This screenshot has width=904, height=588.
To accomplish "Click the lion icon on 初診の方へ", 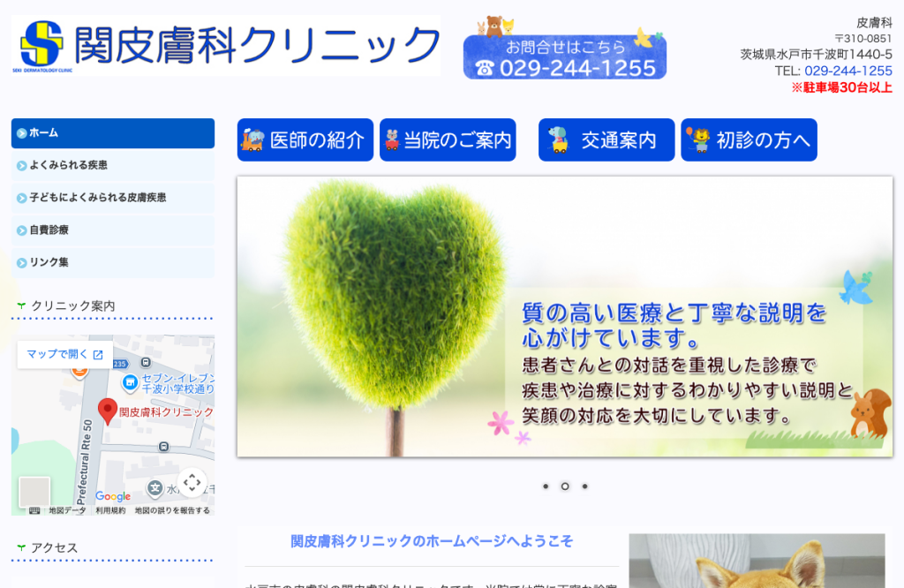I will pos(699,140).
